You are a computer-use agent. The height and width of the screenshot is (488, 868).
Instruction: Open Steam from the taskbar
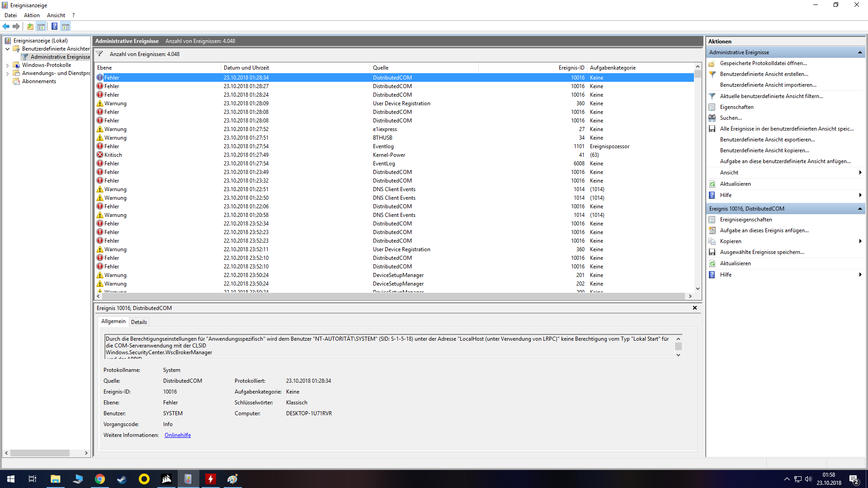click(x=122, y=479)
